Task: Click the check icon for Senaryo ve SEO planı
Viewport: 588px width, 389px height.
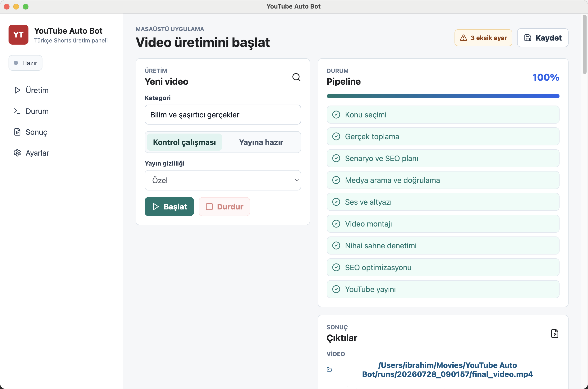Action: [x=336, y=158]
